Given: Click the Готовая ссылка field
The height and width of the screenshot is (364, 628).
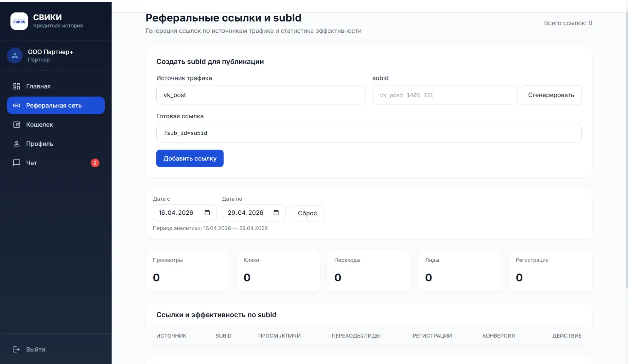Looking at the screenshot, I should click(x=369, y=133).
